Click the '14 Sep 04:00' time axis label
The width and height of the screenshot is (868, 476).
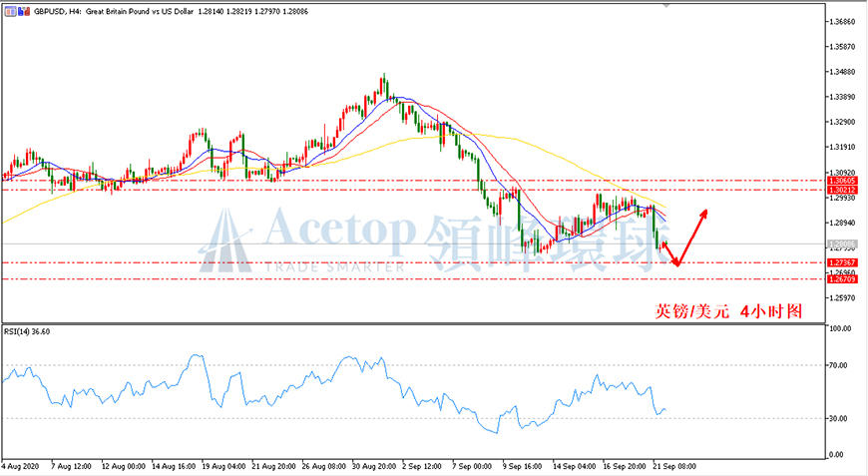tap(575, 466)
